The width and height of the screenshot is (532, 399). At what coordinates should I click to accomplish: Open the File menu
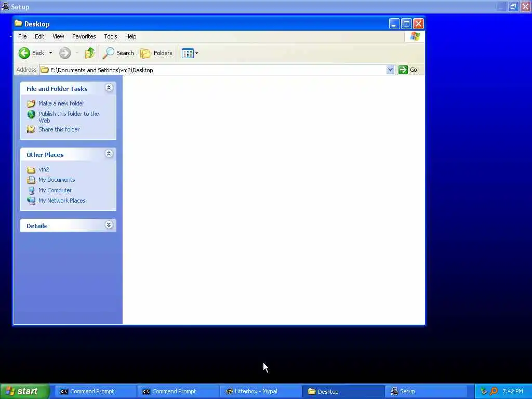(x=22, y=36)
